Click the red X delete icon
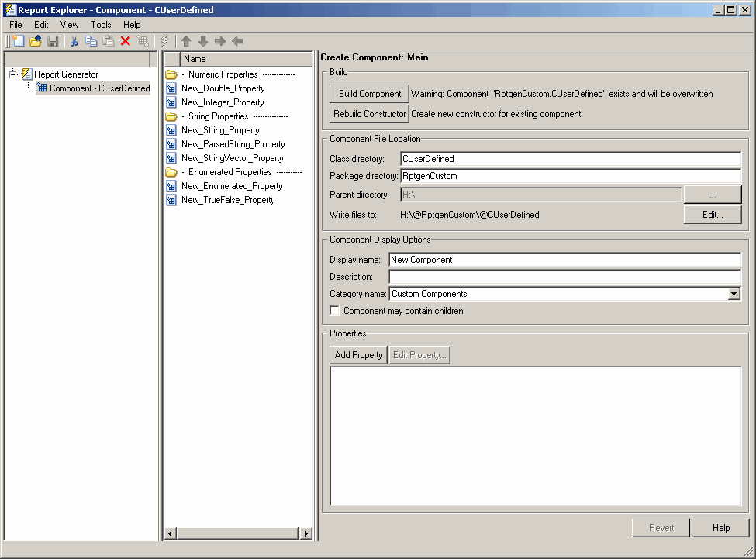Screen dimensions: 756x559 click(126, 41)
